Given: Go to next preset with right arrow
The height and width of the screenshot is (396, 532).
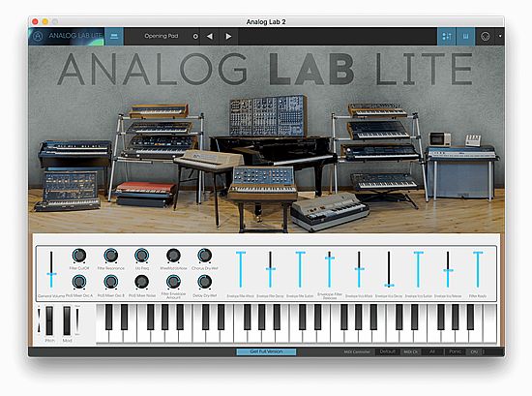Looking at the screenshot, I should [x=228, y=36].
